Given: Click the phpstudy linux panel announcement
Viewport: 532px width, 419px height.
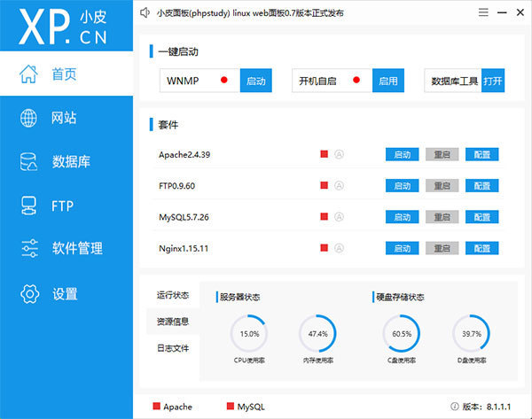Looking at the screenshot, I should 250,13.
